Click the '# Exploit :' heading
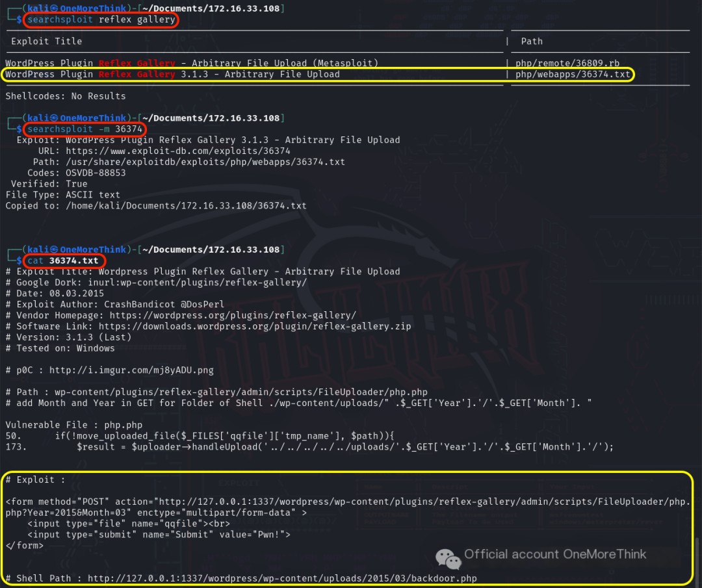Screen dimensions: 702x588 tap(35, 479)
